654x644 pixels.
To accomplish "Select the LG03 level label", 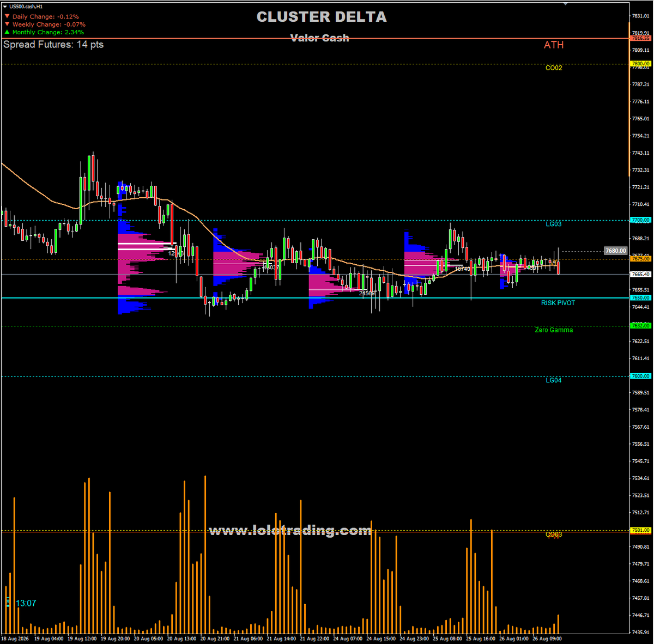I will point(554,224).
